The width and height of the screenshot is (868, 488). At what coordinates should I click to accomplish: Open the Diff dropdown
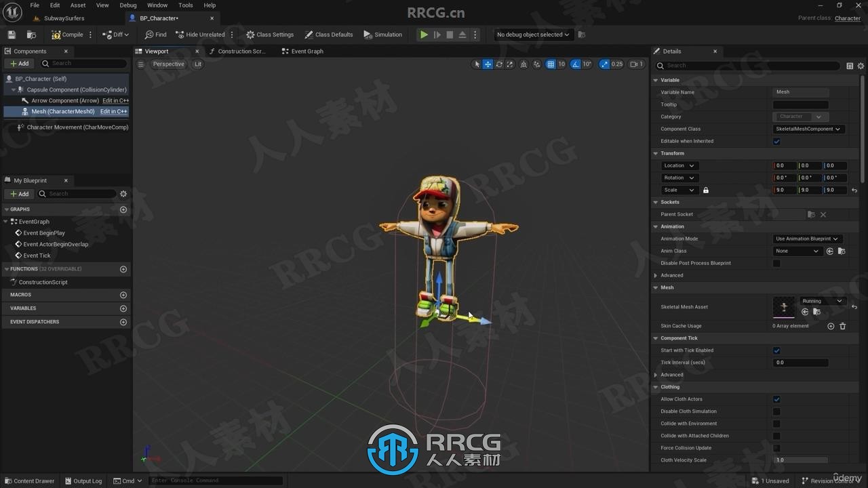click(x=115, y=35)
